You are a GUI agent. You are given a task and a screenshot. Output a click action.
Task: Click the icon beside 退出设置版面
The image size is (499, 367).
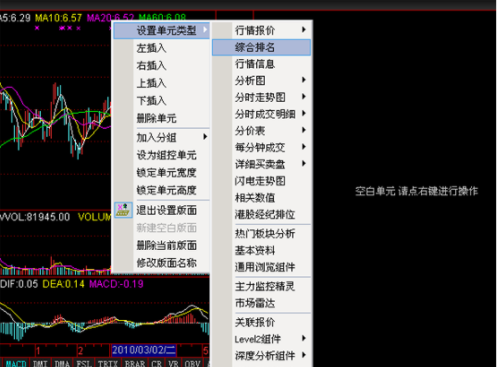click(x=123, y=210)
